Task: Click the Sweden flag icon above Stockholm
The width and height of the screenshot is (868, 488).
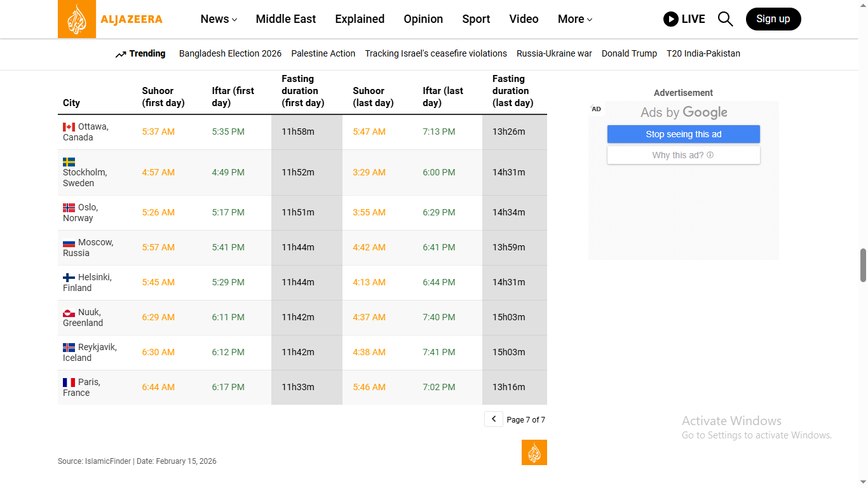Action: (x=69, y=162)
